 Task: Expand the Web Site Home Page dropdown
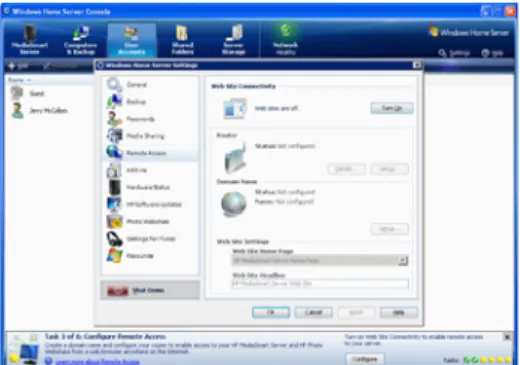pyautogui.click(x=403, y=260)
